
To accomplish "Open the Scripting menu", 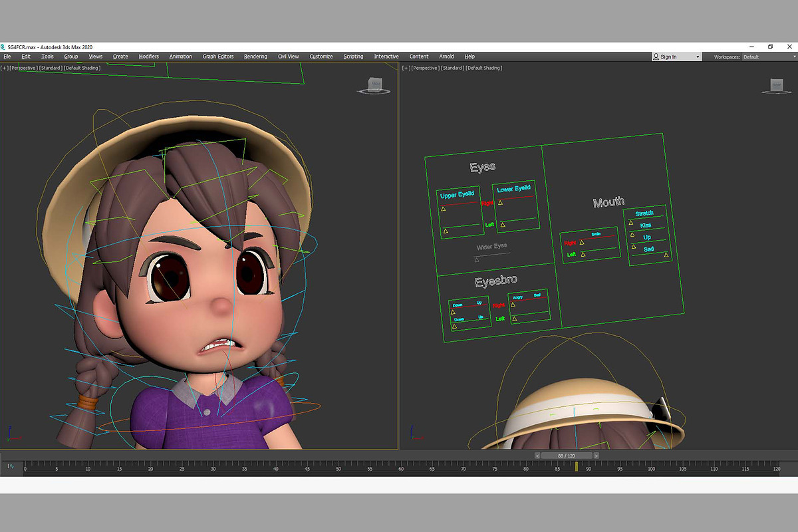I will 353,57.
